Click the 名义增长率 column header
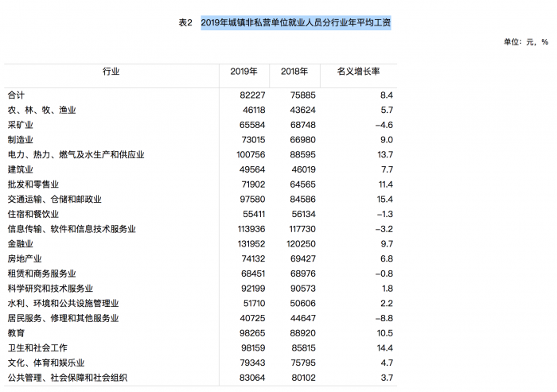Viewport: 557px width, 392px height. click(357, 72)
